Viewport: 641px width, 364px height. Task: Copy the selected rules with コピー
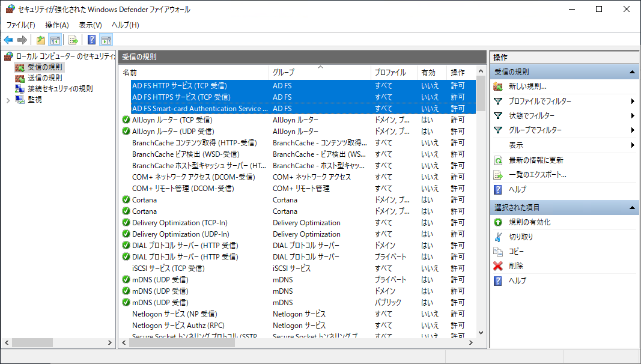516,252
